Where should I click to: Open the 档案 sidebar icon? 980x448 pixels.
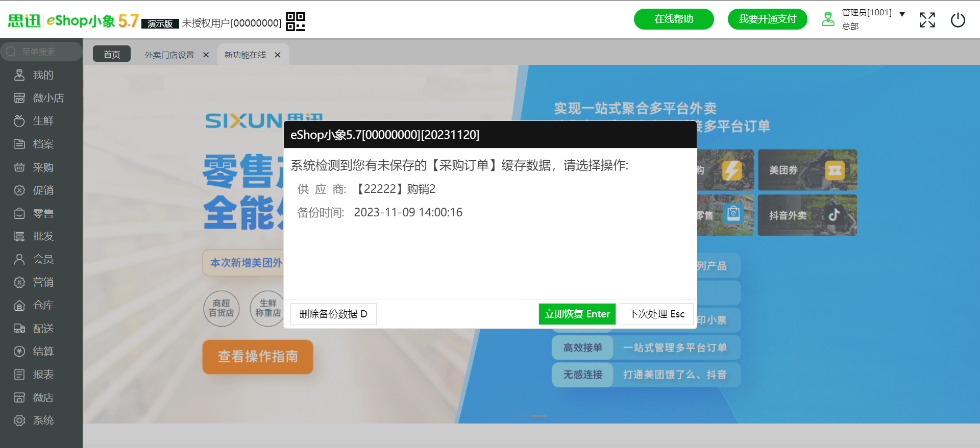[19, 144]
